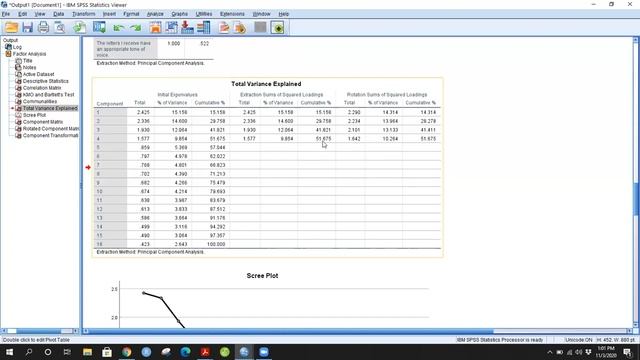640x360 pixels.
Task: Open the Help menu
Action: pos(284,14)
